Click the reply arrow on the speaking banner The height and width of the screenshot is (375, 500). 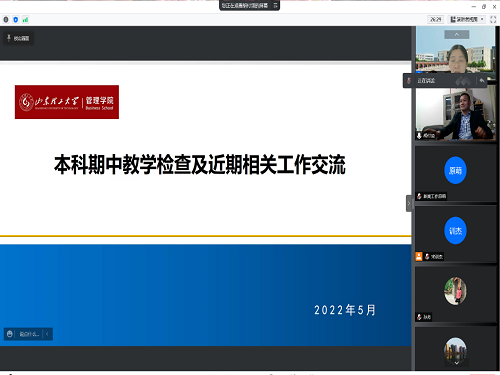pos(482,80)
